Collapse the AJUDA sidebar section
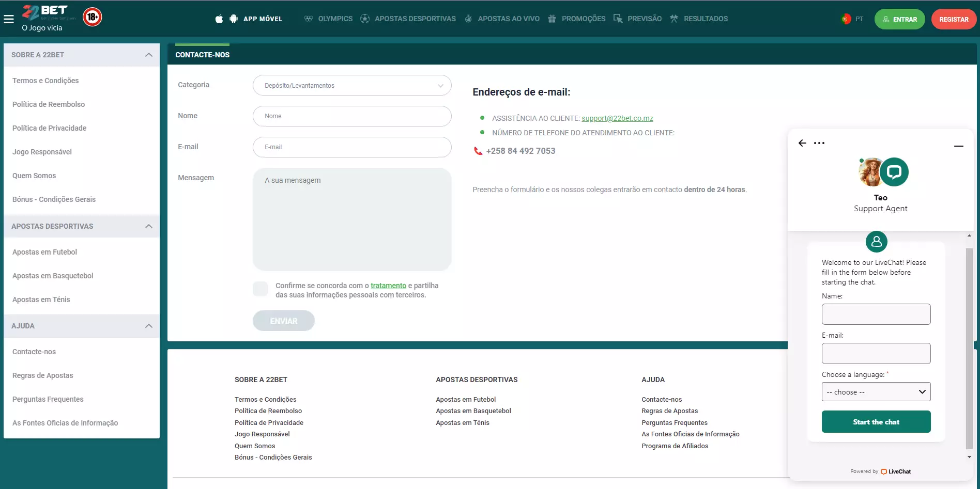This screenshot has width=980, height=489. click(x=149, y=326)
